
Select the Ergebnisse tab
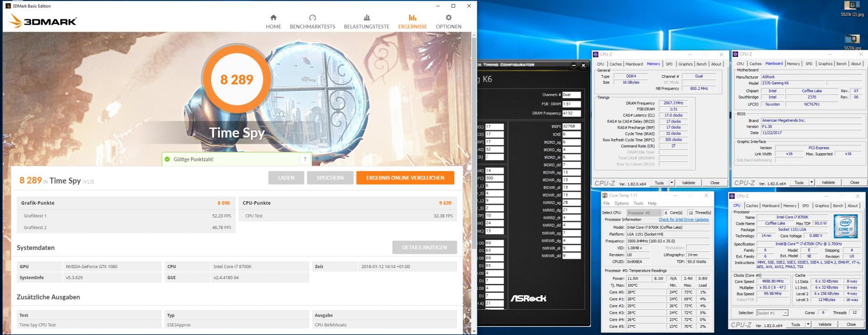(x=412, y=21)
